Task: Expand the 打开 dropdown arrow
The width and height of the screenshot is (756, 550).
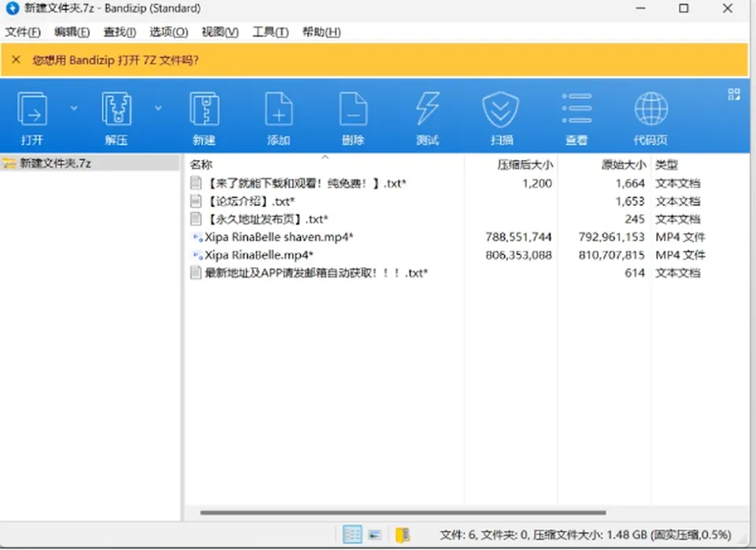Action: pyautogui.click(x=74, y=108)
